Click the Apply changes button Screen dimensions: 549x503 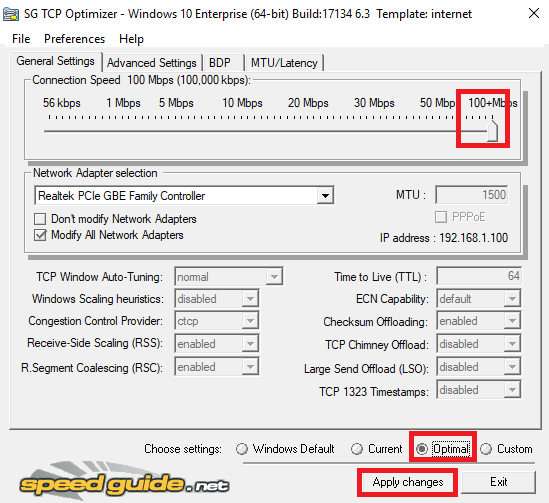408,482
